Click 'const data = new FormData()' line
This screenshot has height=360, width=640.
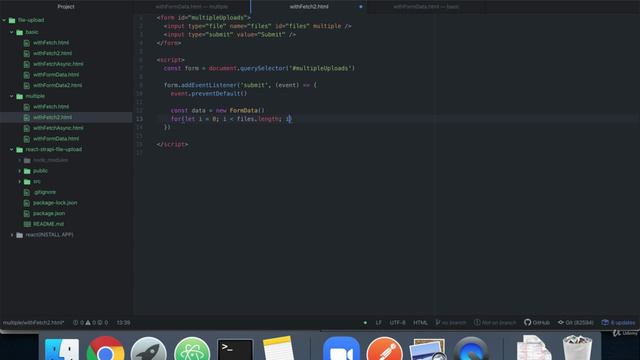218,111
